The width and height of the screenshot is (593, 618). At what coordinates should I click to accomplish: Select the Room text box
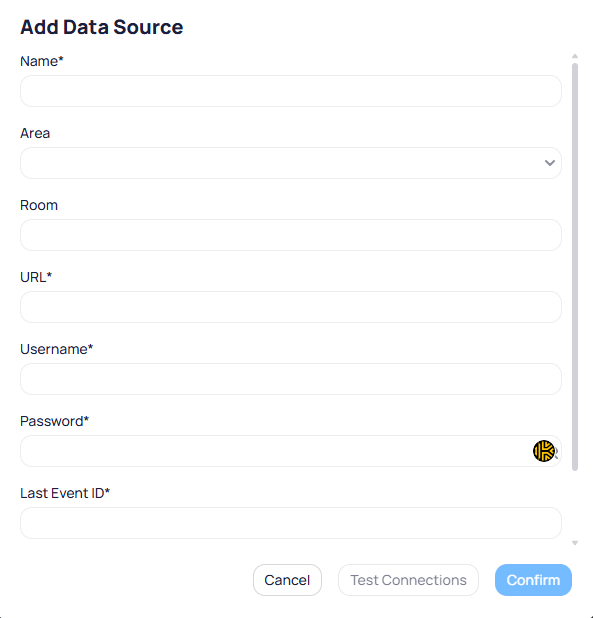[291, 235]
